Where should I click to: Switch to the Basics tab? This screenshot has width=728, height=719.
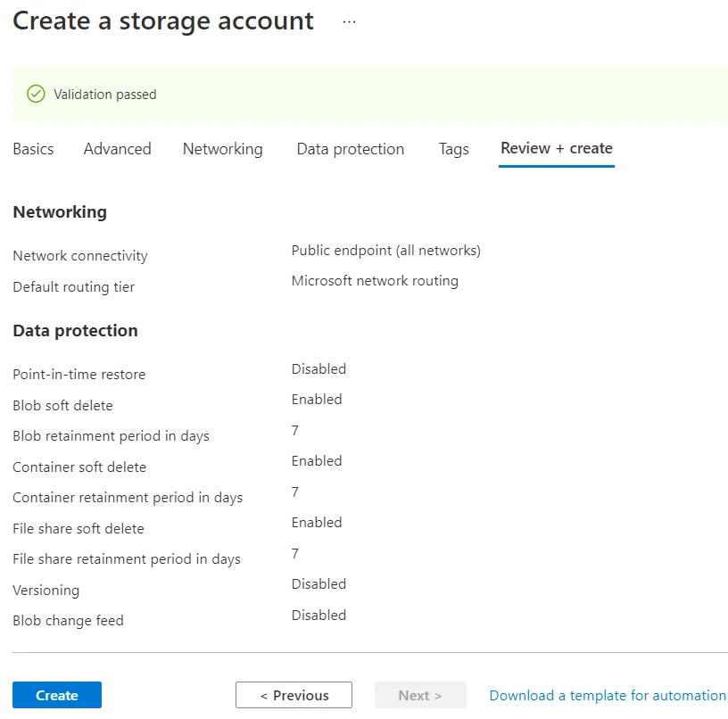[x=33, y=149]
